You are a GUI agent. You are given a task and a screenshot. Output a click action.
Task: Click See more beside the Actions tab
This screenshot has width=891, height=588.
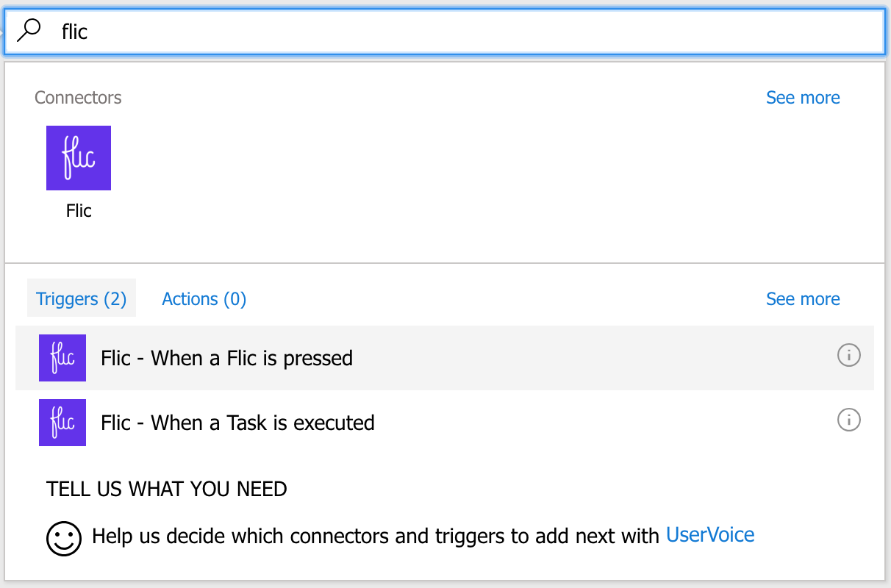pos(803,299)
